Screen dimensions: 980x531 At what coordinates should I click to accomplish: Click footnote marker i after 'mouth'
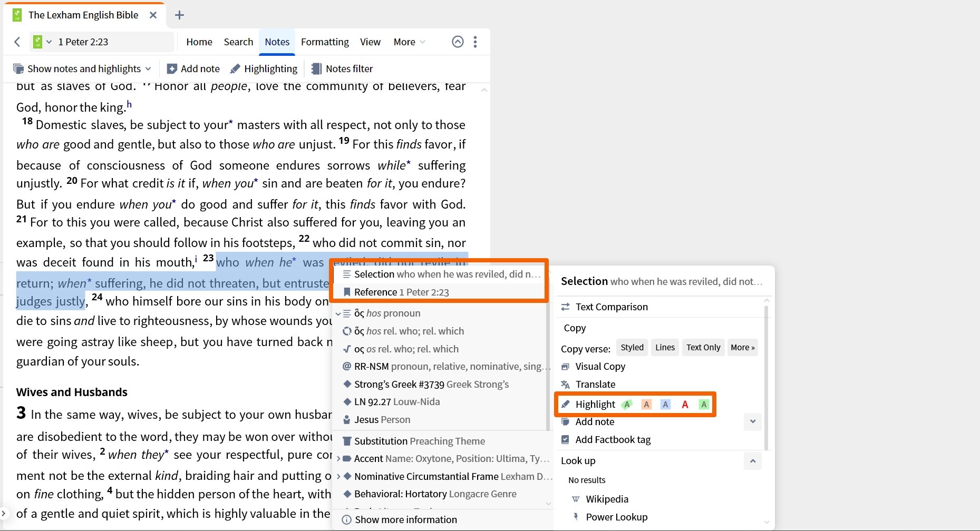(x=196, y=259)
